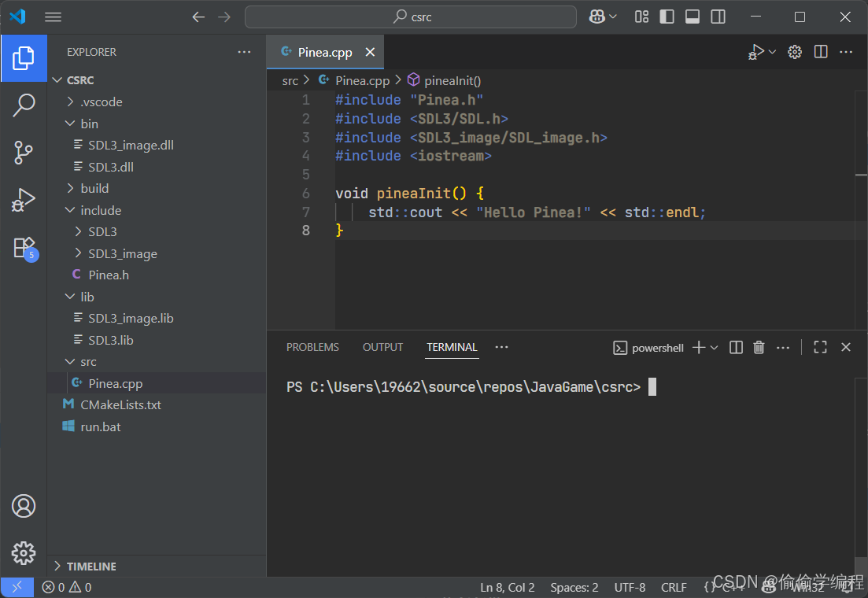Open Accounts icon in Activity Bar
The height and width of the screenshot is (598, 868).
click(24, 506)
